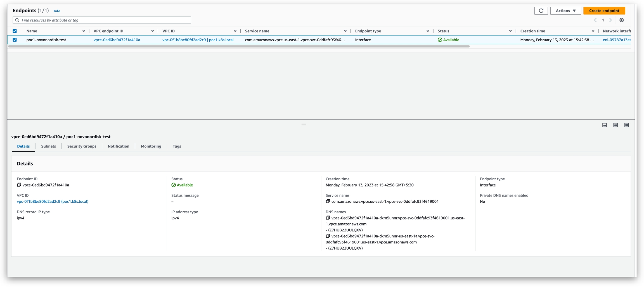Minimize details panel with leftmost layout icon
The width and height of the screenshot is (644, 287).
[x=605, y=125]
